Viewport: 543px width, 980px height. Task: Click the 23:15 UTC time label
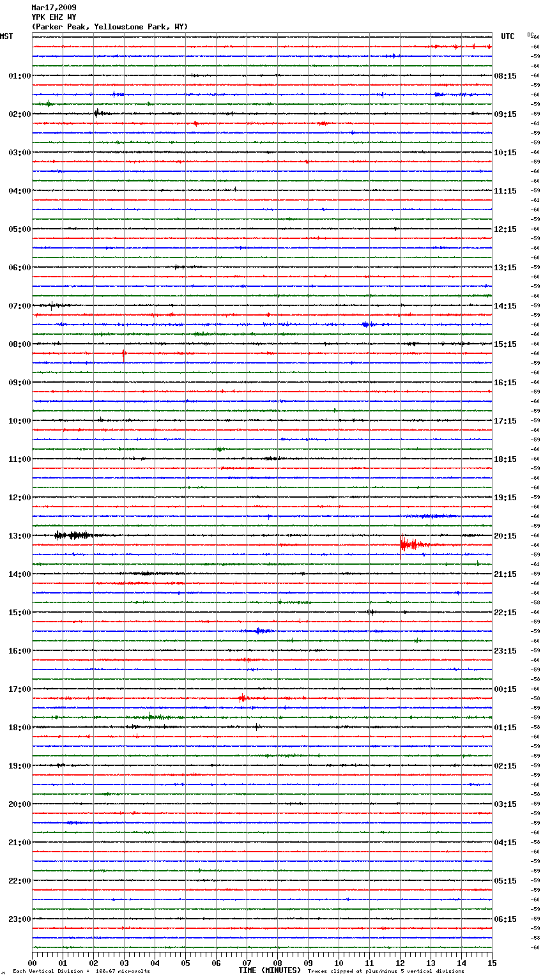[x=505, y=651]
